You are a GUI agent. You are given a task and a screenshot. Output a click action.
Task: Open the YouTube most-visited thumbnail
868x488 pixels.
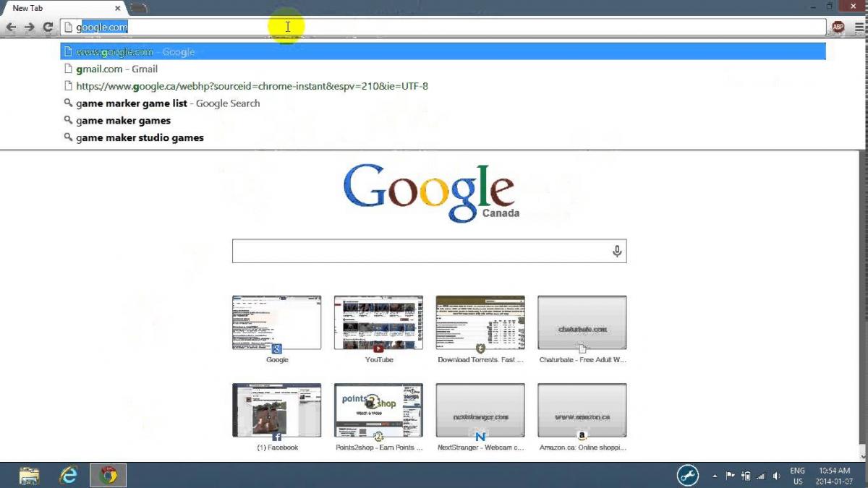(378, 322)
